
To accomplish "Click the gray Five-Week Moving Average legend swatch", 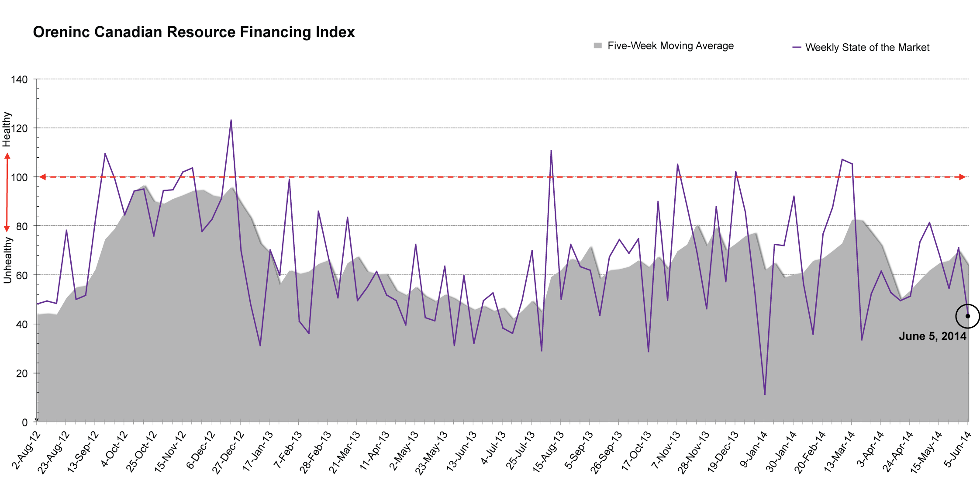I will pyautogui.click(x=598, y=45).
